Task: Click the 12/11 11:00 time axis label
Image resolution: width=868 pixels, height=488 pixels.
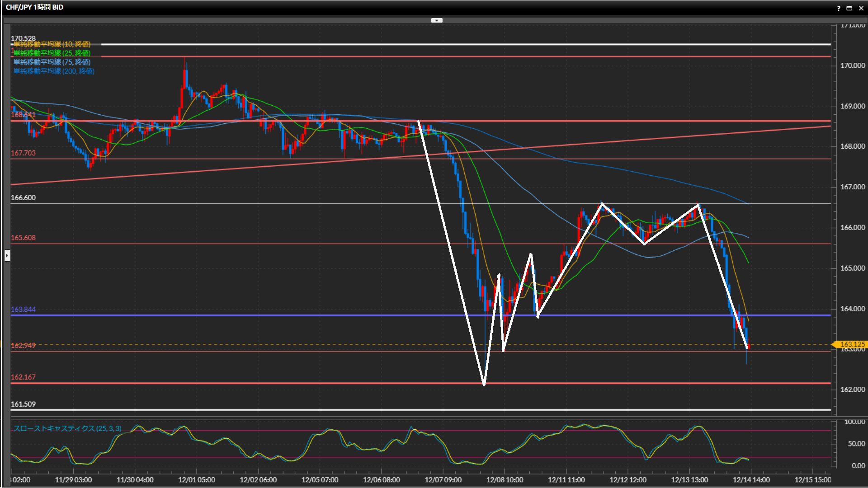Action: [x=566, y=480]
